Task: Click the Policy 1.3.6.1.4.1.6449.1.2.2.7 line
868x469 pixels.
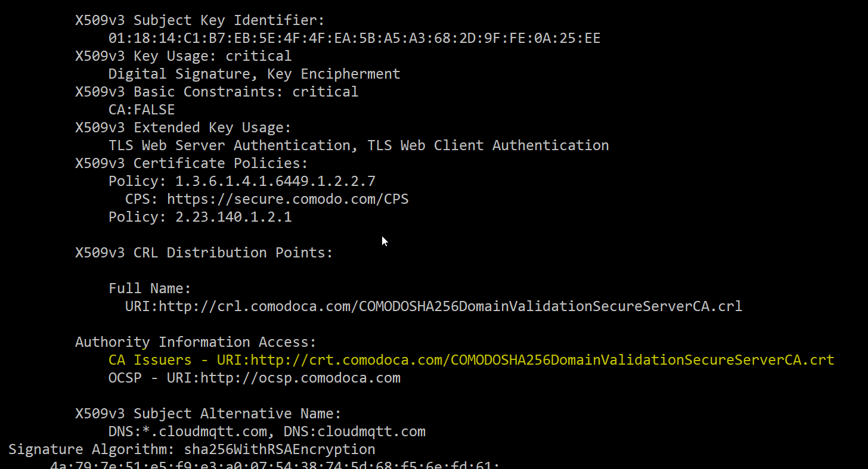Action: pyautogui.click(x=241, y=182)
